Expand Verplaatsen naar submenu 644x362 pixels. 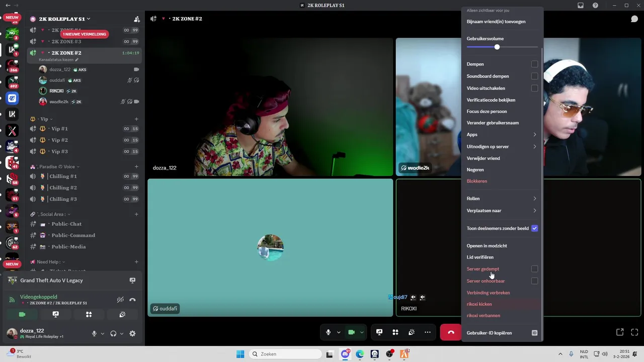tap(502, 211)
